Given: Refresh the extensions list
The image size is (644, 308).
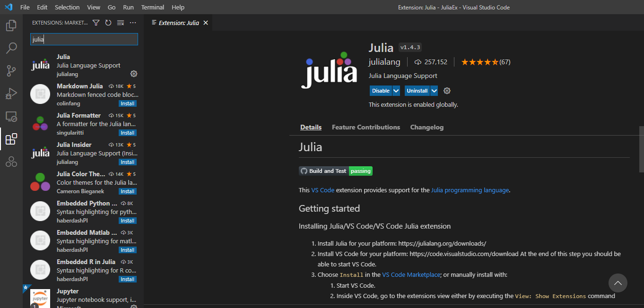Looking at the screenshot, I should (x=108, y=23).
